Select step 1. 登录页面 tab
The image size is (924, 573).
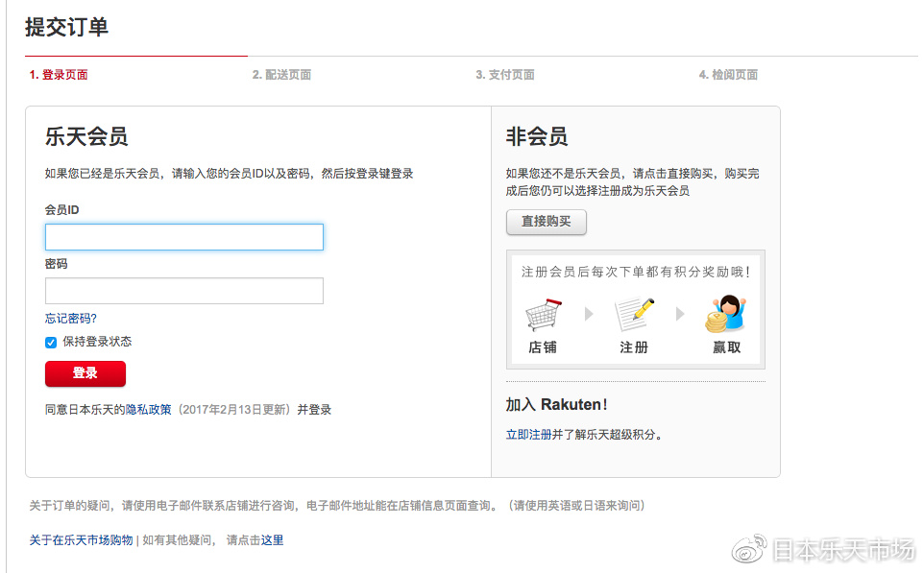pyautogui.click(x=59, y=75)
